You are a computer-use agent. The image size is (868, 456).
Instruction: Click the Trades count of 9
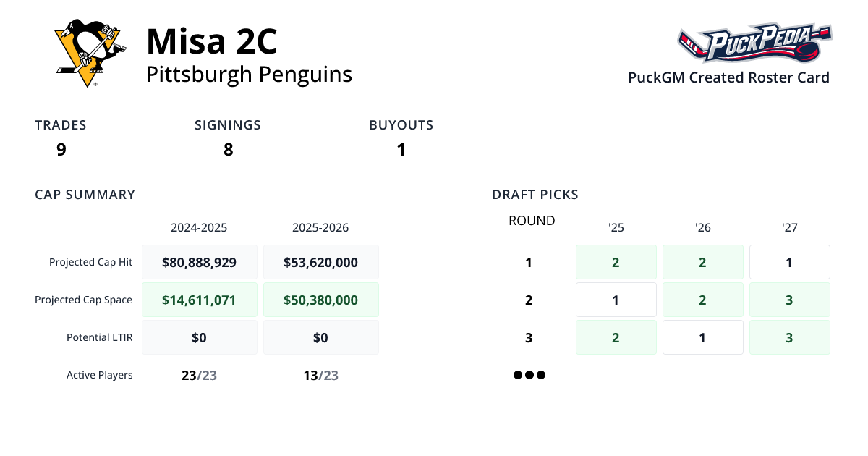[61, 150]
